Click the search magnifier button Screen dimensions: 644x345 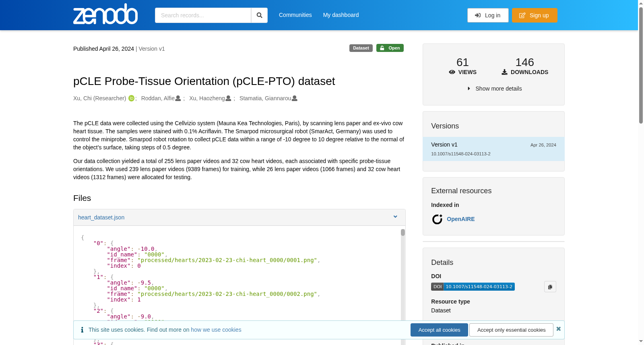point(259,15)
